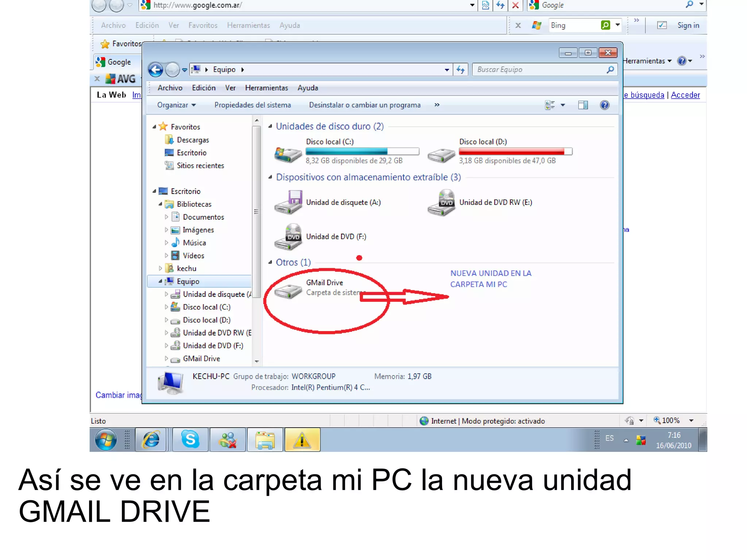The width and height of the screenshot is (747, 560).
Task: Expand GMail Drive tree node
Action: click(x=166, y=358)
